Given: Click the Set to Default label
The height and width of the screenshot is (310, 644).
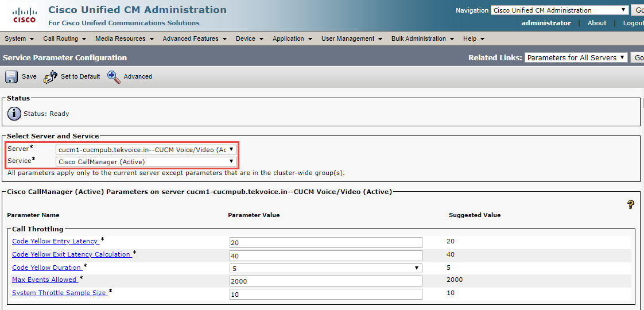Looking at the screenshot, I should coord(80,76).
